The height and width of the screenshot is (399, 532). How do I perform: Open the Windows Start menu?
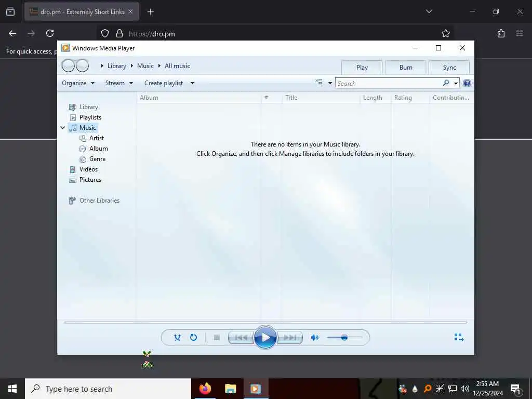point(12,389)
